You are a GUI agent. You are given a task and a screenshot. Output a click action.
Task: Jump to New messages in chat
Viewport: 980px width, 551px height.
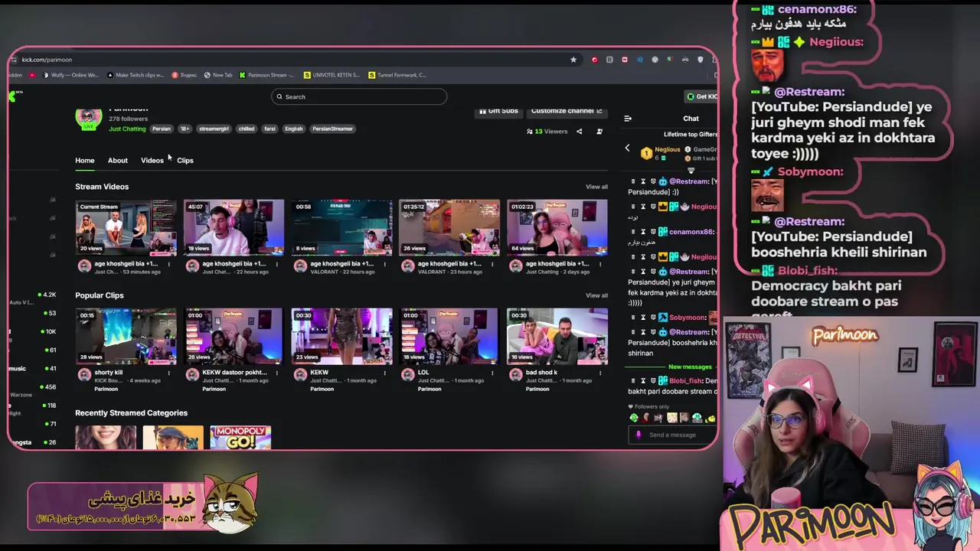[690, 367]
